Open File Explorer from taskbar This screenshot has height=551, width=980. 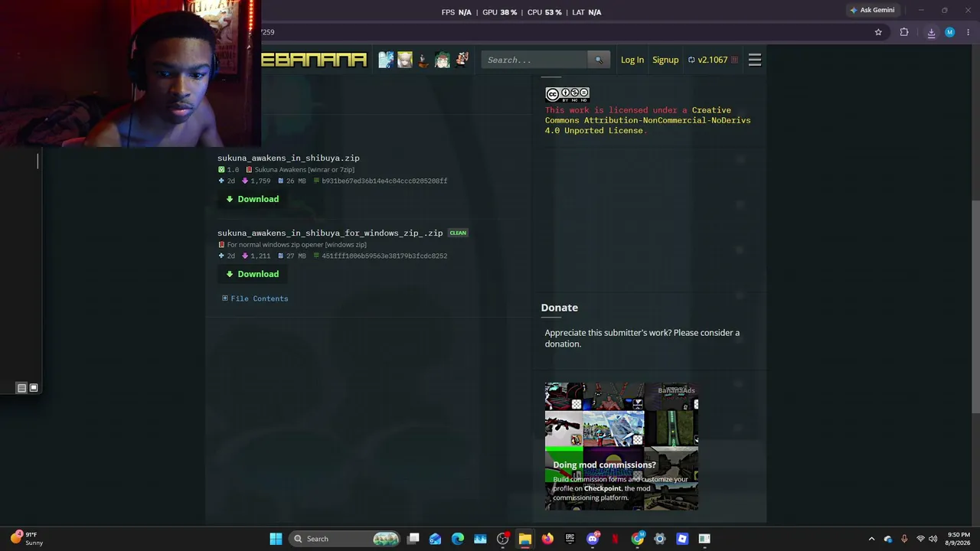[x=525, y=539]
